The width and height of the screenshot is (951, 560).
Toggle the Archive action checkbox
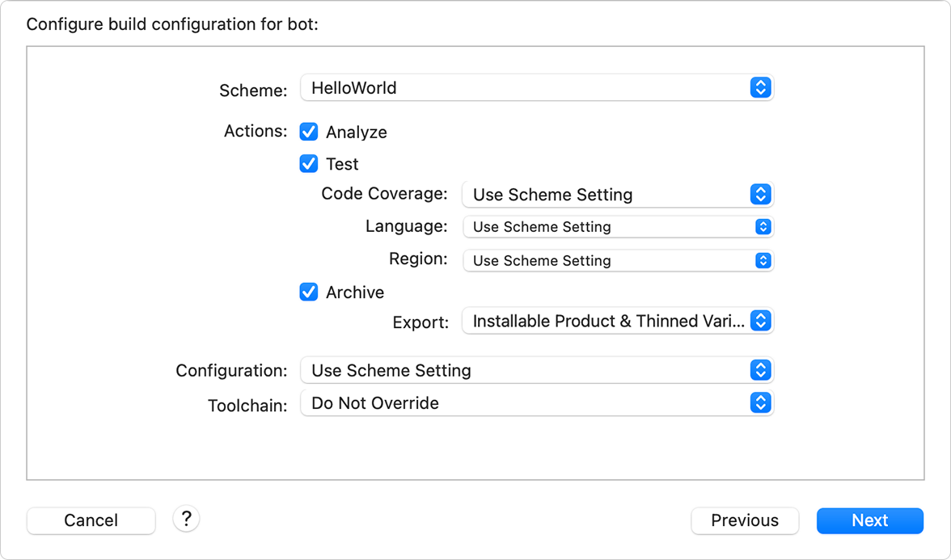pyautogui.click(x=309, y=292)
